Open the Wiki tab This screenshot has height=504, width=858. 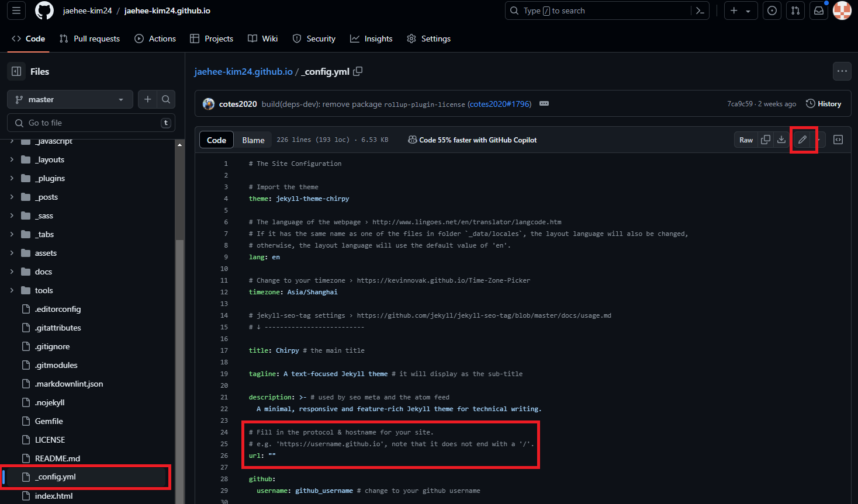(262, 39)
